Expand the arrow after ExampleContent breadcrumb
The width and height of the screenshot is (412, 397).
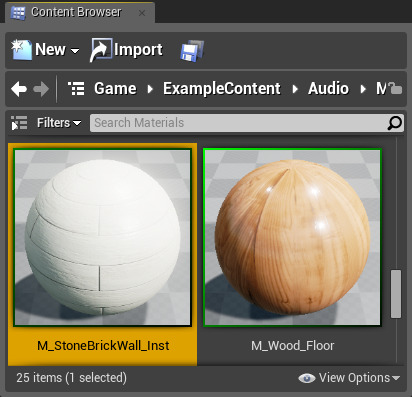tap(295, 89)
